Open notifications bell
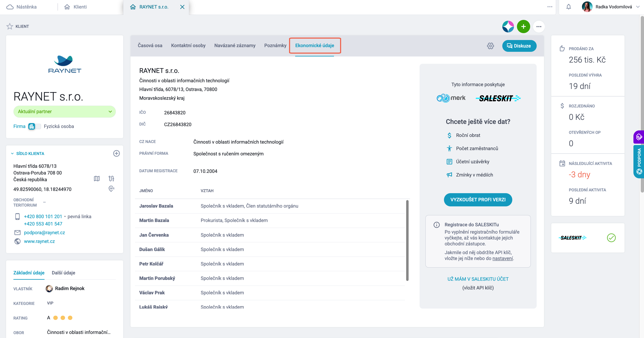Viewport: 644px width, 338px height. coord(569,7)
